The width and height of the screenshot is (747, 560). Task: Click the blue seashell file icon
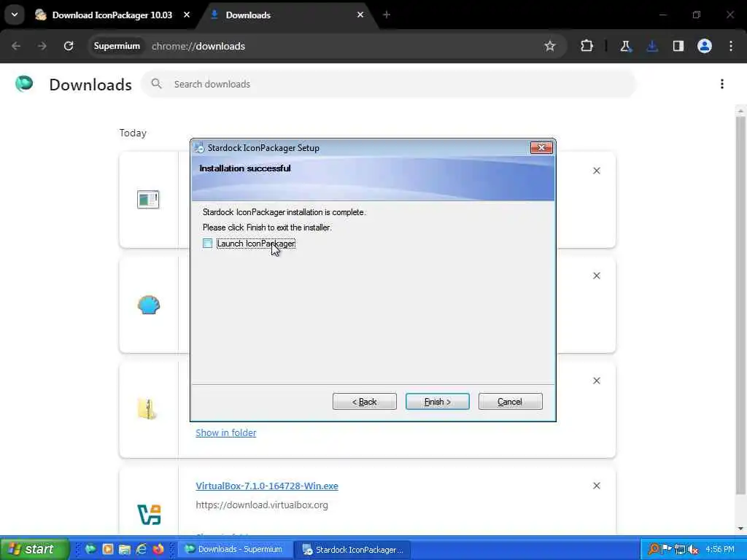149,305
